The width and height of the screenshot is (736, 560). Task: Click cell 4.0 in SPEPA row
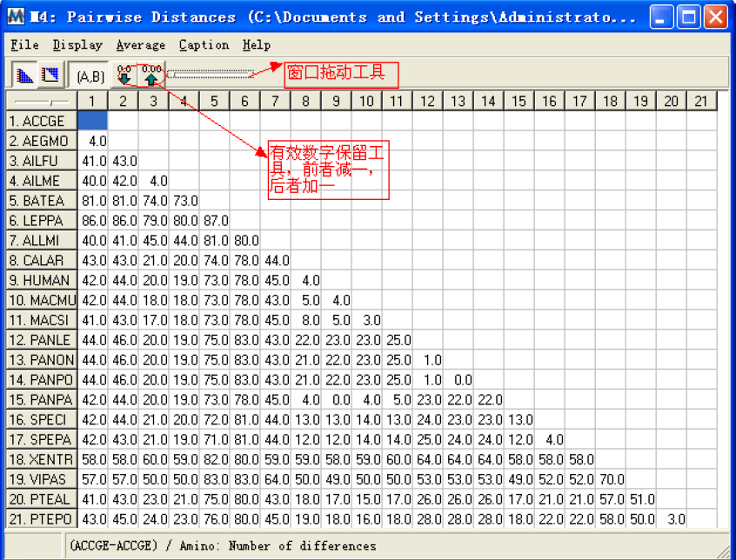point(549,440)
